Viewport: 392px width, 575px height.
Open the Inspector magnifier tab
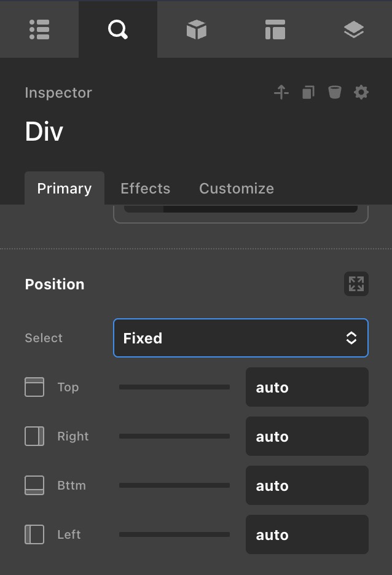coord(117,29)
